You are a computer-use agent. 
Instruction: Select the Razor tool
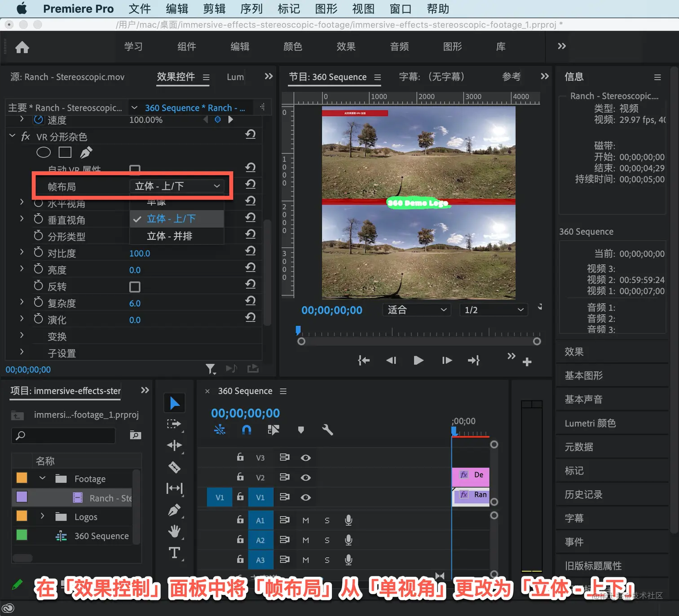[x=174, y=467]
